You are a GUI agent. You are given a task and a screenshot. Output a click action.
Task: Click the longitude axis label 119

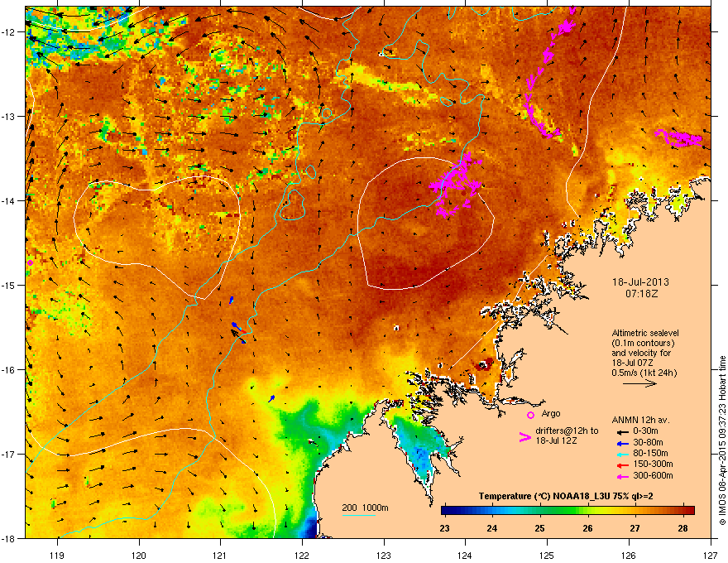coord(58,556)
